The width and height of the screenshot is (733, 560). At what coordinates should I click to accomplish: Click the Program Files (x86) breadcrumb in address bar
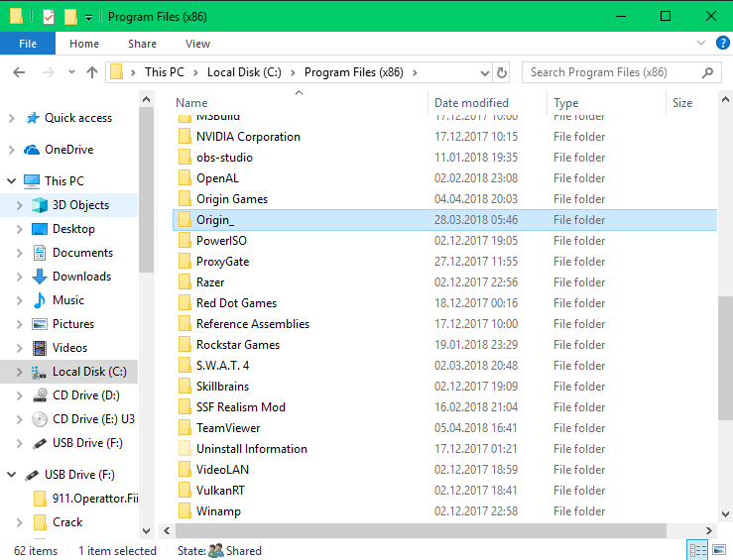point(354,72)
